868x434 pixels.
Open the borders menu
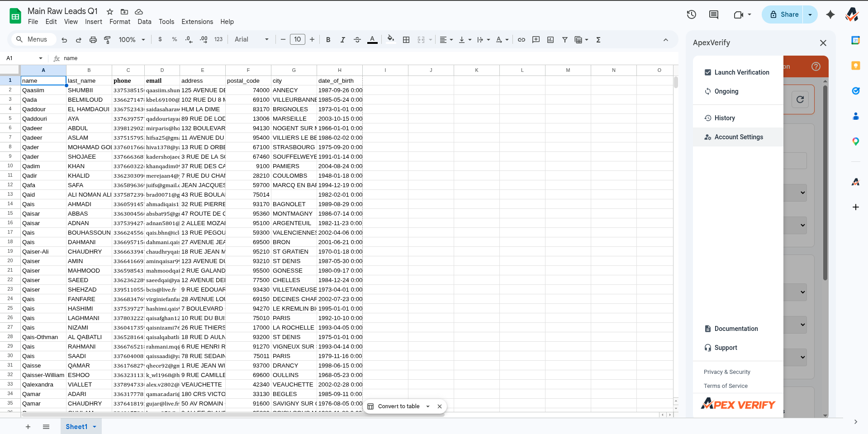406,40
